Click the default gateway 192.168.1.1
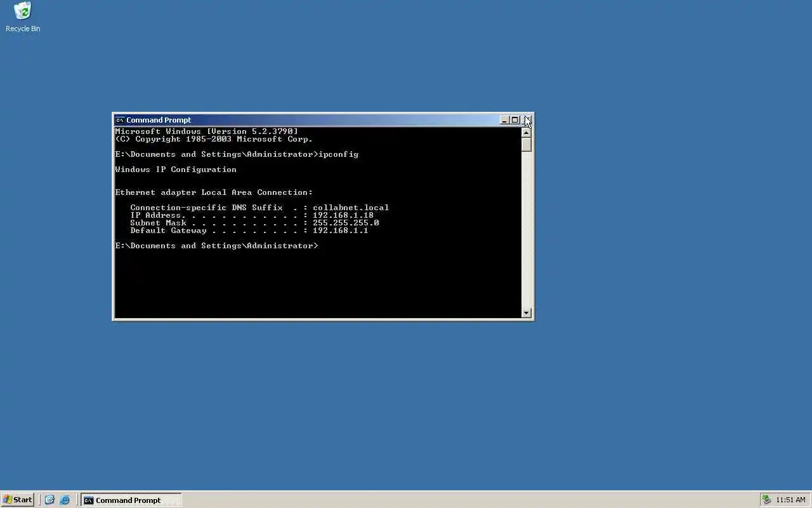The width and height of the screenshot is (812, 508). click(x=341, y=231)
